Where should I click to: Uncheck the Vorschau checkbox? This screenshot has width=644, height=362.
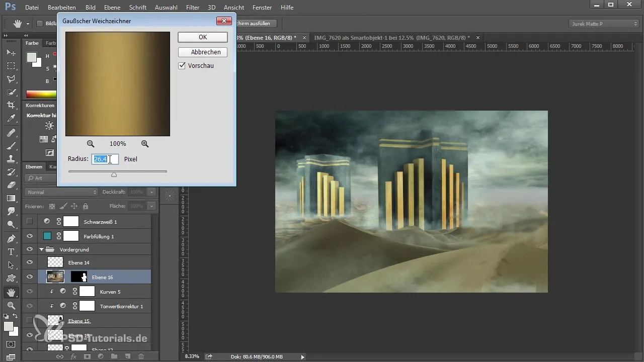click(x=182, y=66)
